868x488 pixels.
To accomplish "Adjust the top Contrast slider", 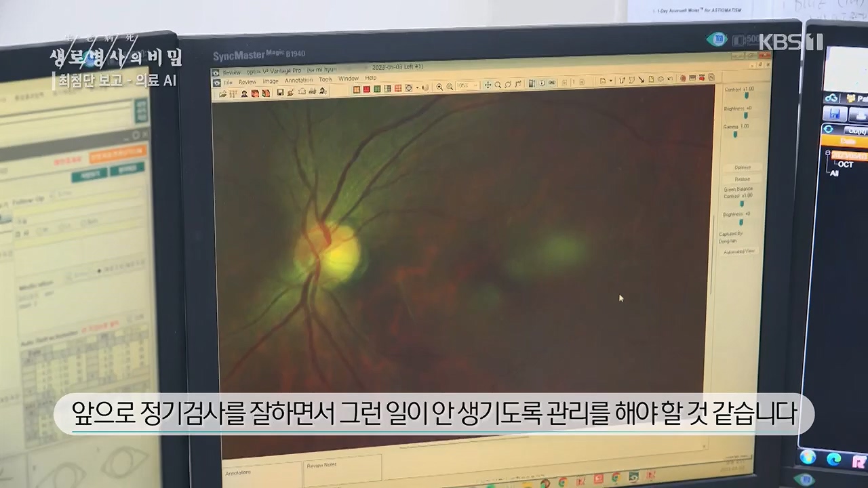I will tap(747, 96).
